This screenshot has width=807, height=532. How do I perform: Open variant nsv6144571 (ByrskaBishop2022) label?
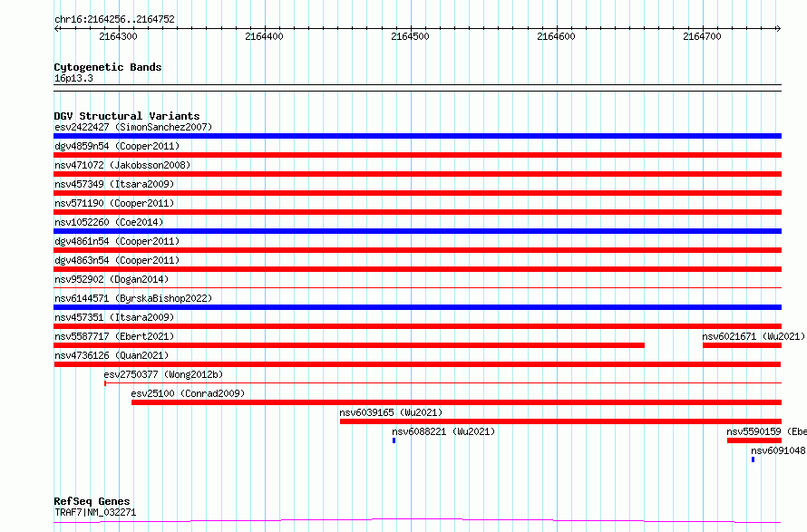coord(133,298)
